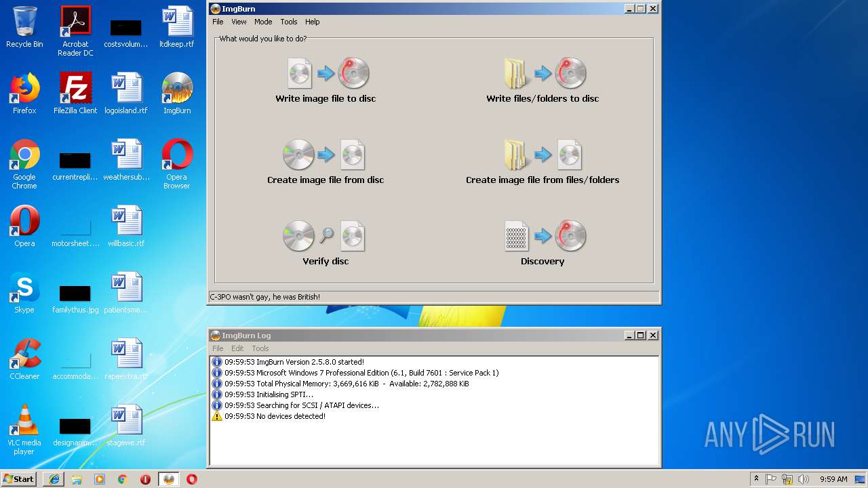This screenshot has height=488, width=868.
Task: Open the ImgBurn File menu
Action: pyautogui.click(x=218, y=22)
